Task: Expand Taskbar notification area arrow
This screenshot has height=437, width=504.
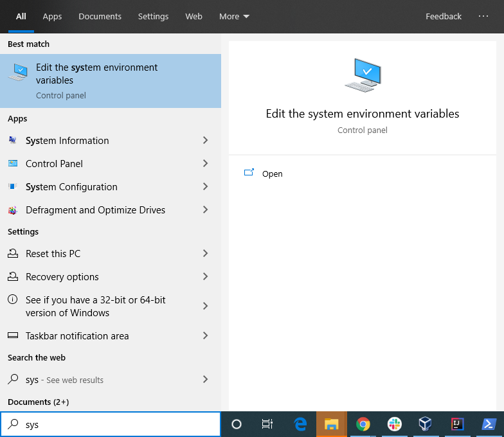Action: (x=206, y=335)
